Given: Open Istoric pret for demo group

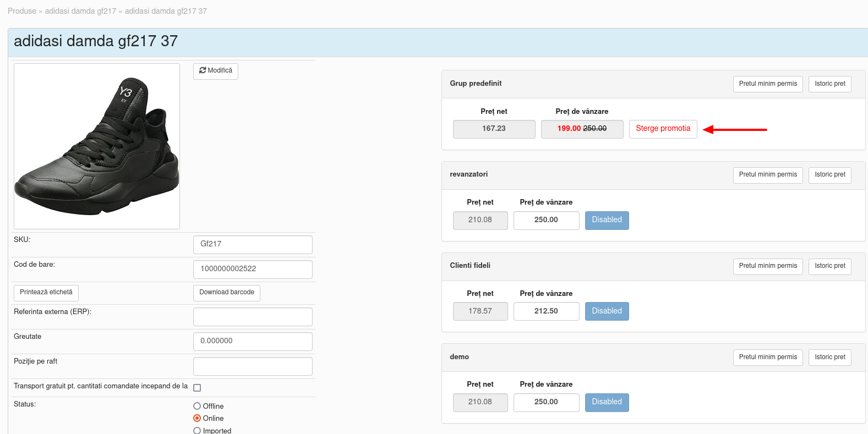Looking at the screenshot, I should (830, 358).
